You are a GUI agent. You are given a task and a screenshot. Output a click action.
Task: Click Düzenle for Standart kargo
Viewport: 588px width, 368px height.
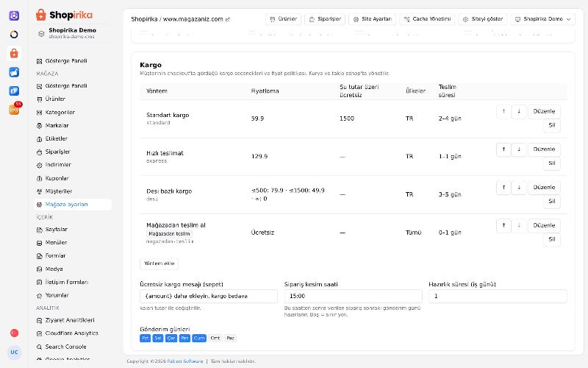(x=544, y=112)
